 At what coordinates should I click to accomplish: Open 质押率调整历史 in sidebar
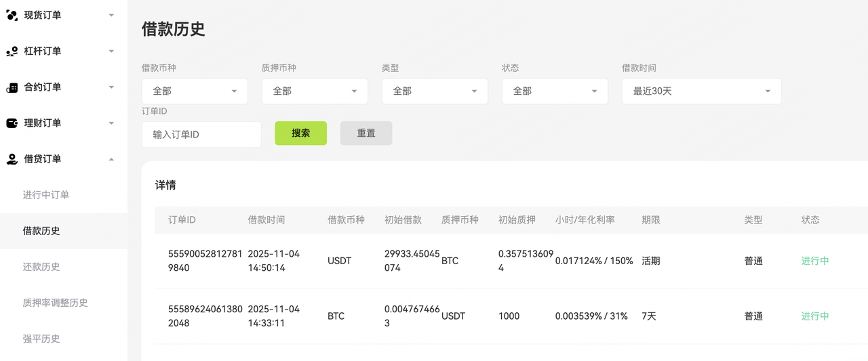tap(56, 303)
